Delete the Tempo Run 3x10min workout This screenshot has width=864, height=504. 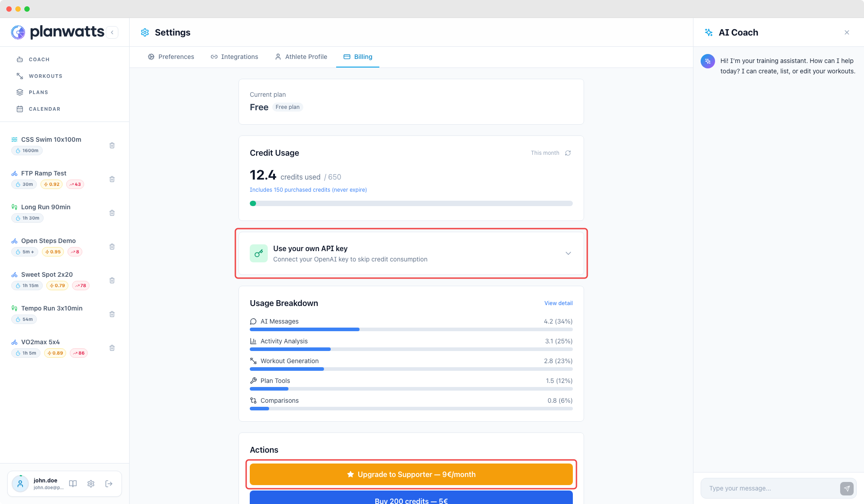click(112, 314)
